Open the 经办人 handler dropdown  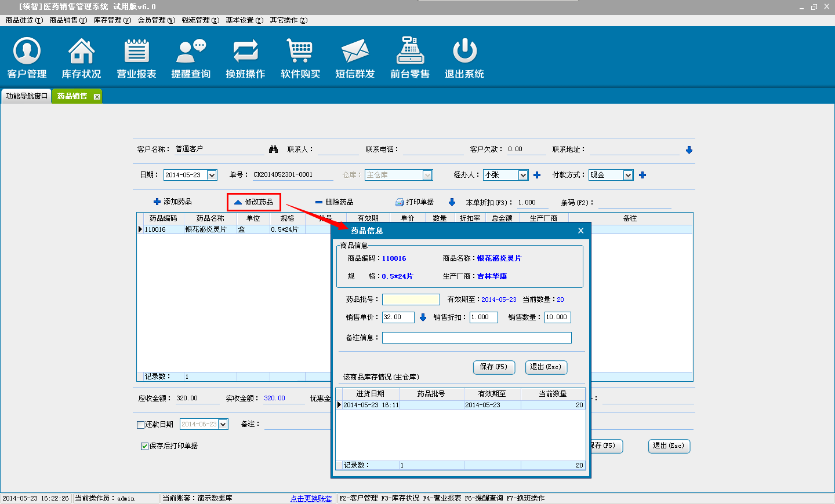point(523,175)
